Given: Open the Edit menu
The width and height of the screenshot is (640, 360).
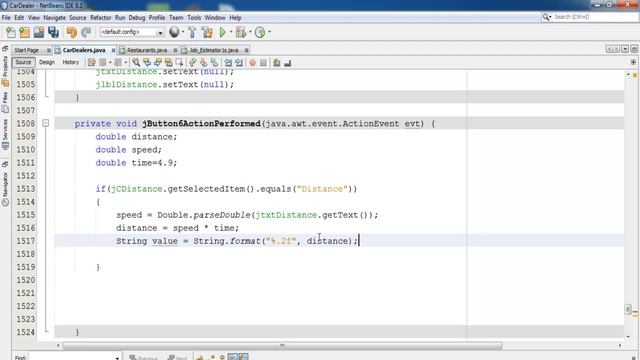Looking at the screenshot, I should (19, 18).
